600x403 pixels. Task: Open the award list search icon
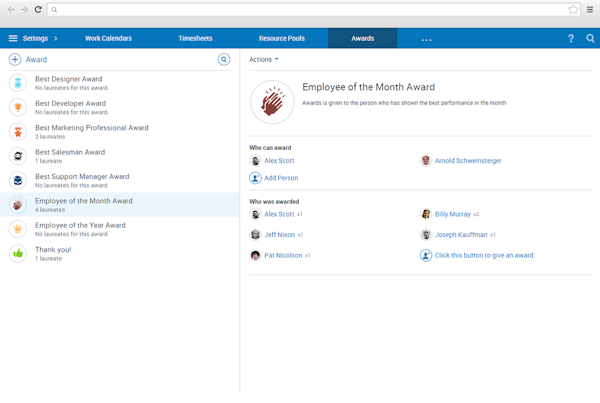[225, 60]
